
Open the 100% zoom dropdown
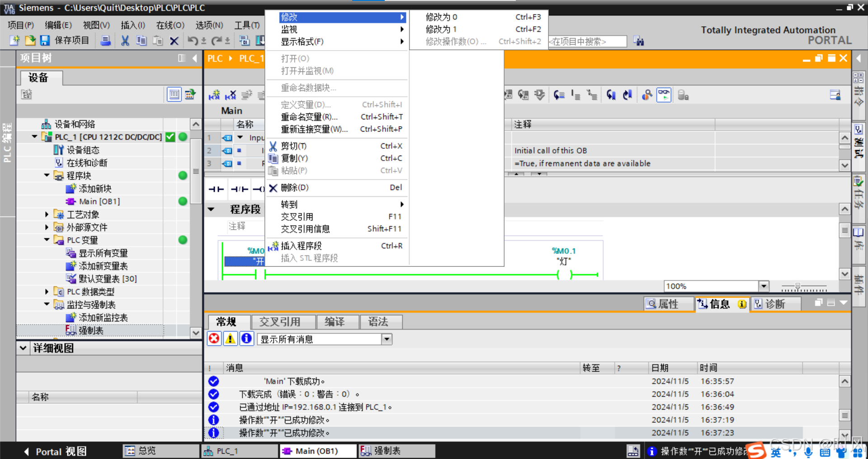(x=764, y=286)
